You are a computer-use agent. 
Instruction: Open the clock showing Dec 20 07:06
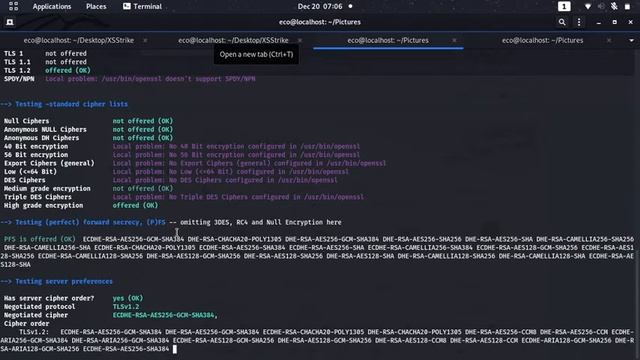(x=320, y=7)
